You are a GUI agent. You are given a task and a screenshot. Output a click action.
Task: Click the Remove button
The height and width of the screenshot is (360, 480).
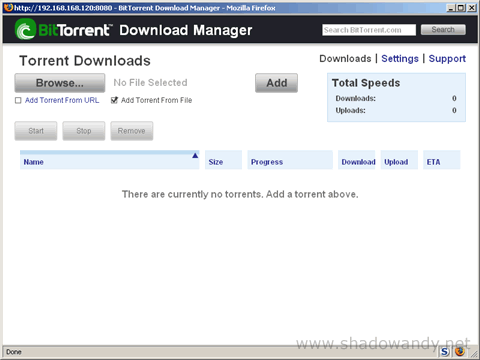click(132, 131)
